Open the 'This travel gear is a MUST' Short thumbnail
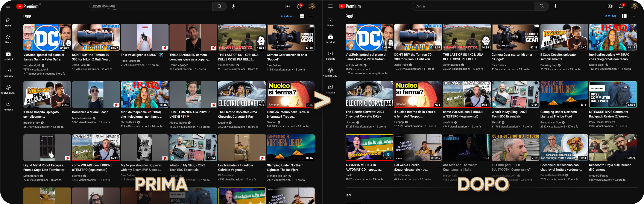The height and width of the screenshot is (204, 644). click(144, 37)
